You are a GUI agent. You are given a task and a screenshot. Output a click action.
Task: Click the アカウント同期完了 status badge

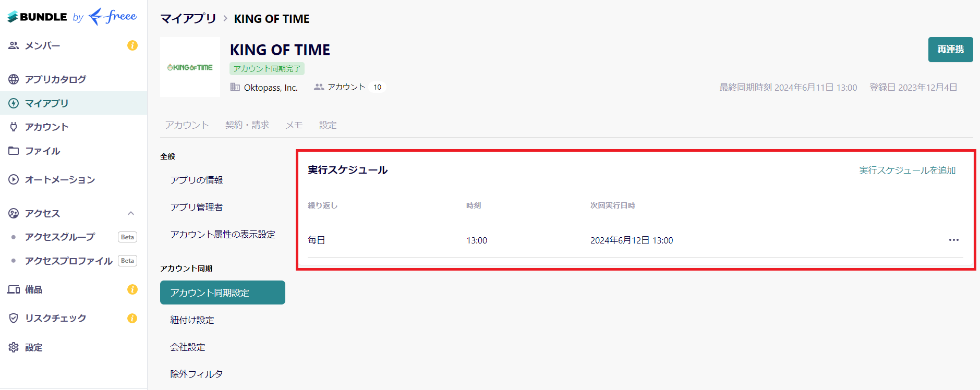click(x=267, y=68)
